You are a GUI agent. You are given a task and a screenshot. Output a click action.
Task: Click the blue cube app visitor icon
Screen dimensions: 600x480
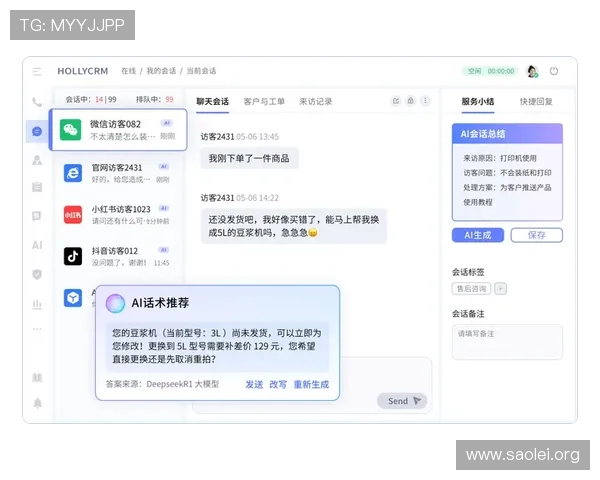[x=73, y=298]
